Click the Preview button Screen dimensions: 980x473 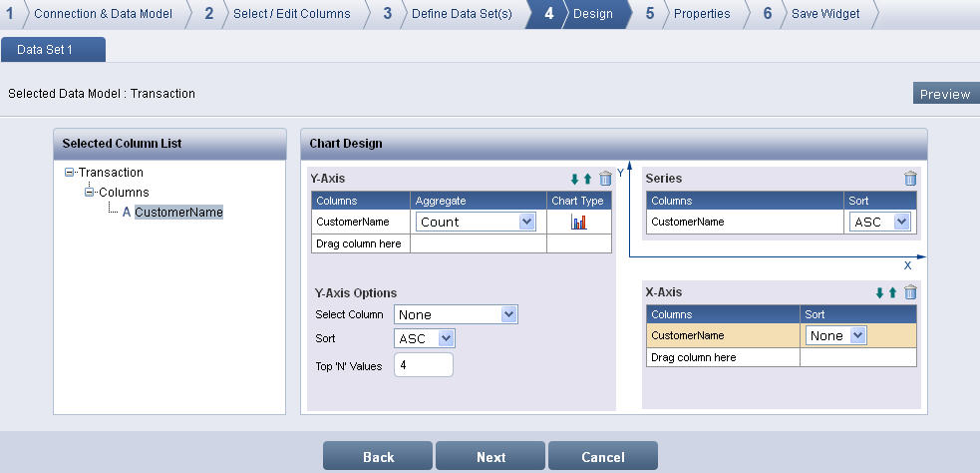945,94
